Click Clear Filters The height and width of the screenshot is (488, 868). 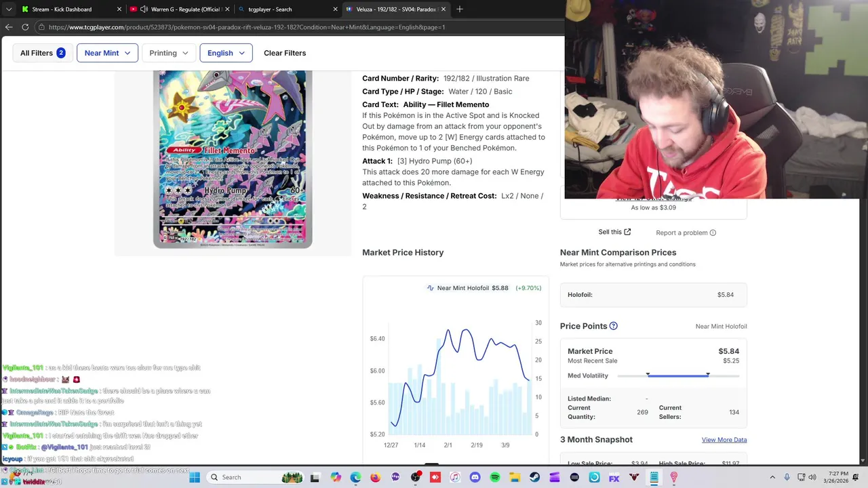pyautogui.click(x=285, y=53)
